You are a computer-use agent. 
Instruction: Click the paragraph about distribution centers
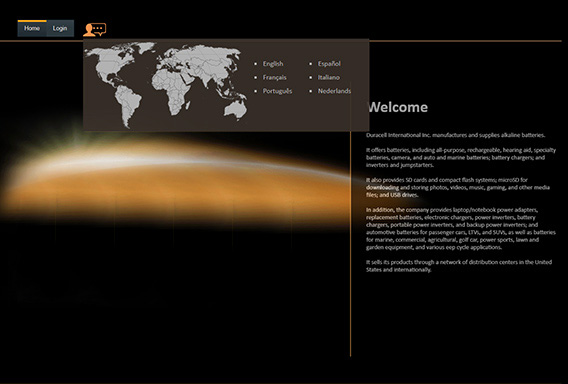click(459, 266)
